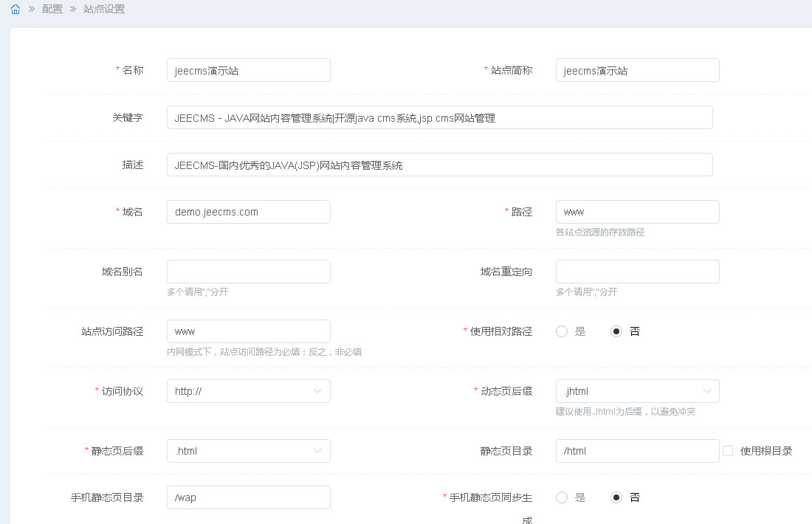Click into the 描述 text field
This screenshot has width=812, height=524.
440,165
